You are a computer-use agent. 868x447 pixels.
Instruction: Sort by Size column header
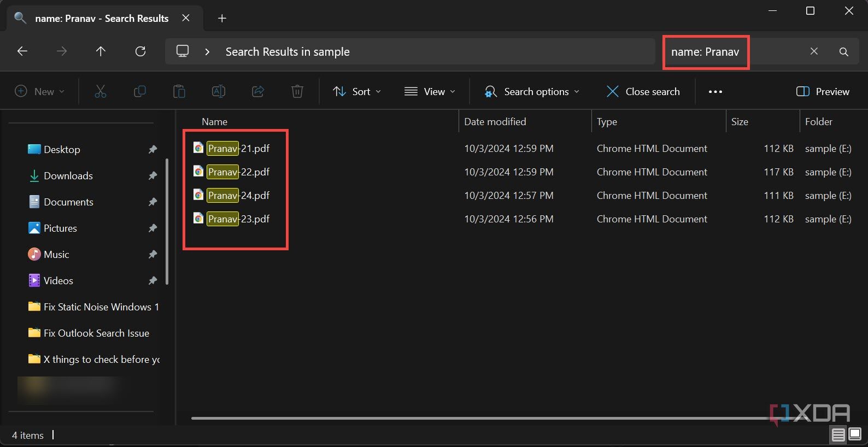point(740,122)
